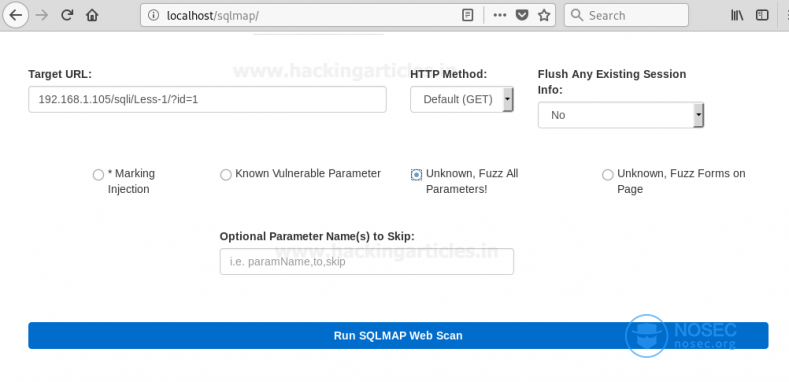Go back using the browser back arrow
This screenshot has width=789, height=382.
pos(16,15)
